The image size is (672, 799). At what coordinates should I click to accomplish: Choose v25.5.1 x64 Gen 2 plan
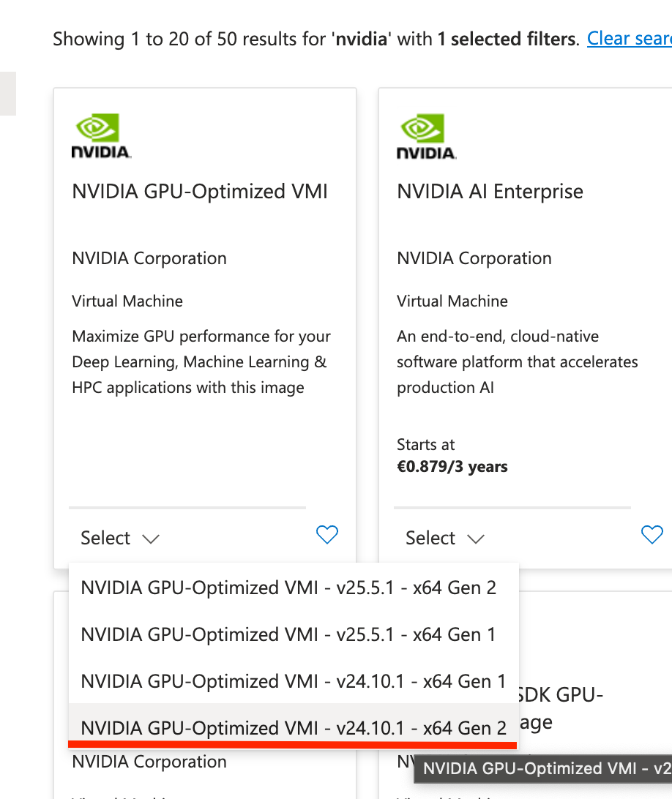[288, 588]
